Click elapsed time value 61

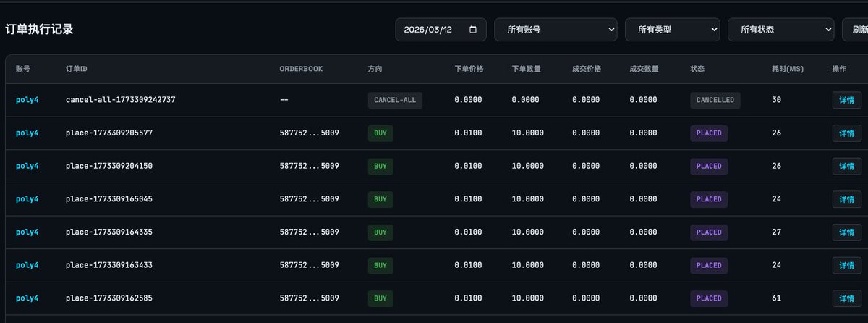776,298
